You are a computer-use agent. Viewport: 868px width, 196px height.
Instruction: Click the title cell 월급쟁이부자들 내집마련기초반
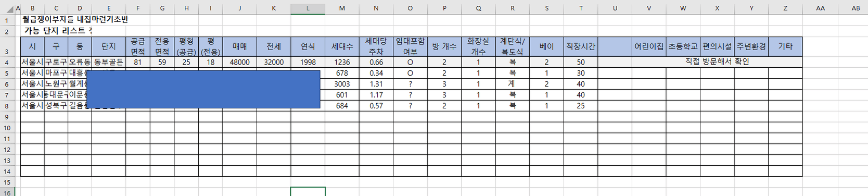point(75,19)
